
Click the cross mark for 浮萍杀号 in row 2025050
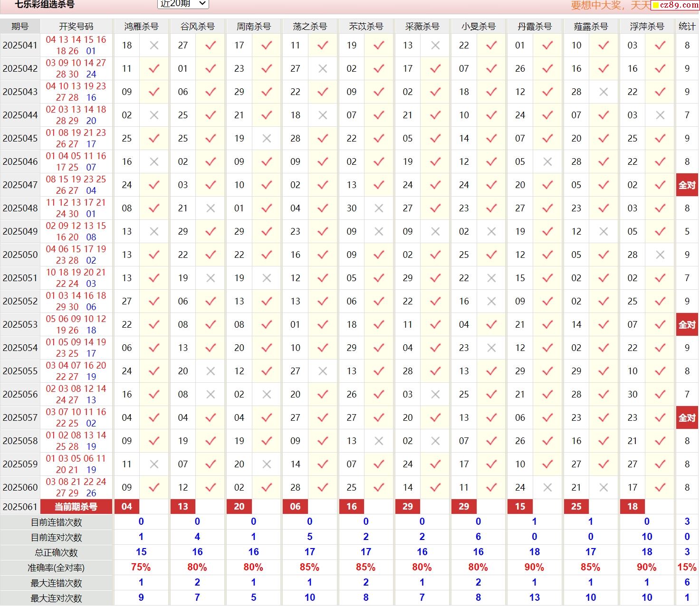(660, 255)
